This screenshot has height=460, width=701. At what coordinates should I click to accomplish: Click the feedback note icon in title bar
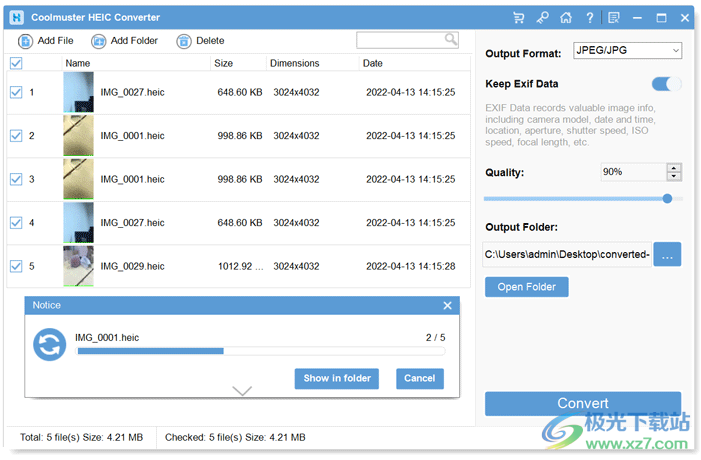click(x=614, y=17)
